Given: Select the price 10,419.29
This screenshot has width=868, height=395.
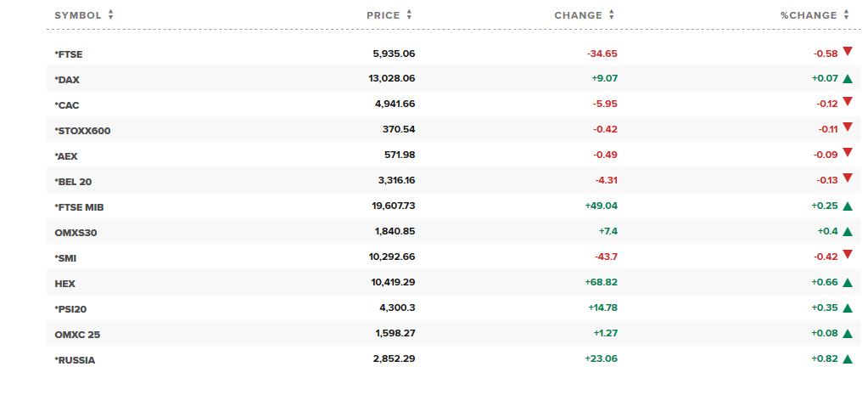Looking at the screenshot, I should tap(393, 283).
